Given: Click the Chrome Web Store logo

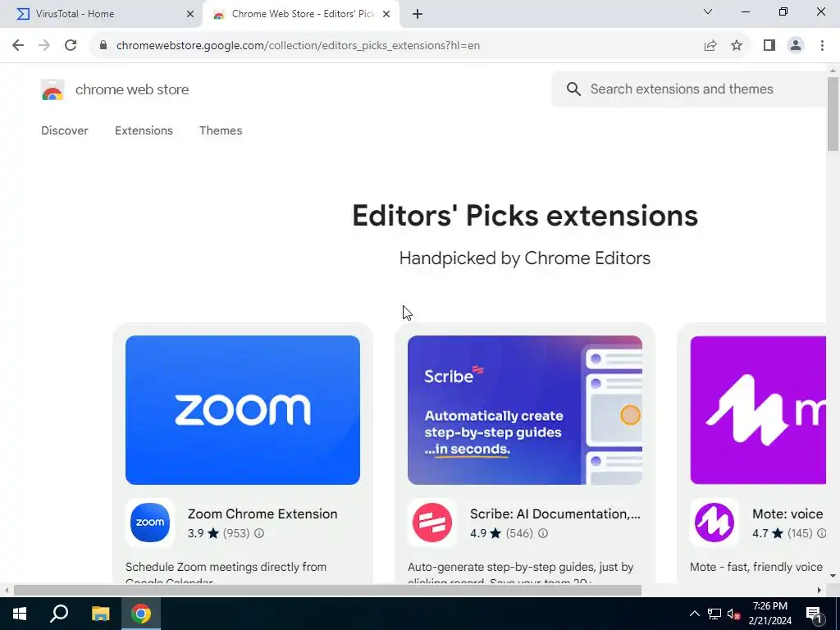Looking at the screenshot, I should pos(52,89).
